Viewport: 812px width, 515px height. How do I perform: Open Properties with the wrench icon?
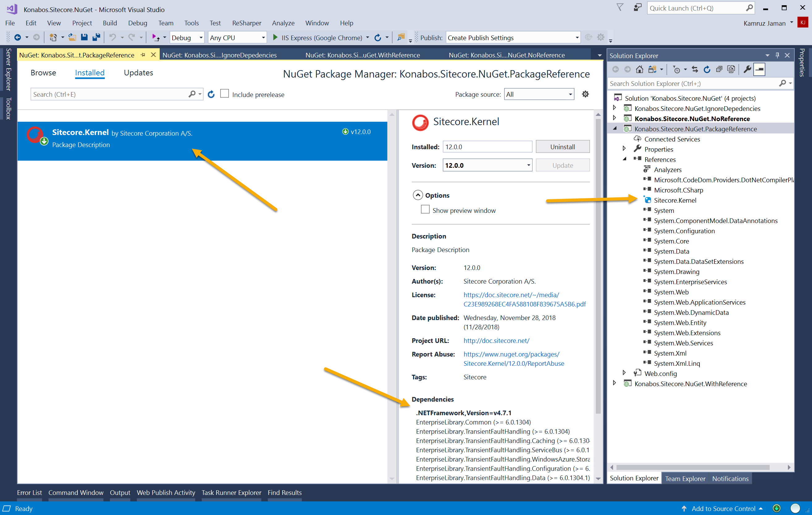747,70
